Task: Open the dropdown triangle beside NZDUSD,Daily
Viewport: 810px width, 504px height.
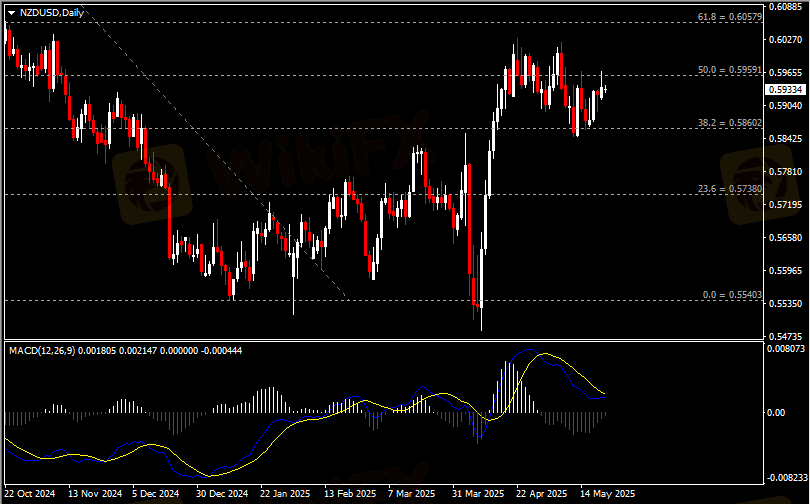Action: [11, 12]
